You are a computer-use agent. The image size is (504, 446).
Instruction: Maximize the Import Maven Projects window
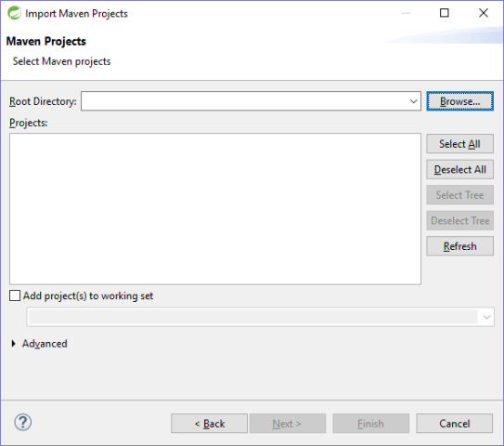point(445,13)
